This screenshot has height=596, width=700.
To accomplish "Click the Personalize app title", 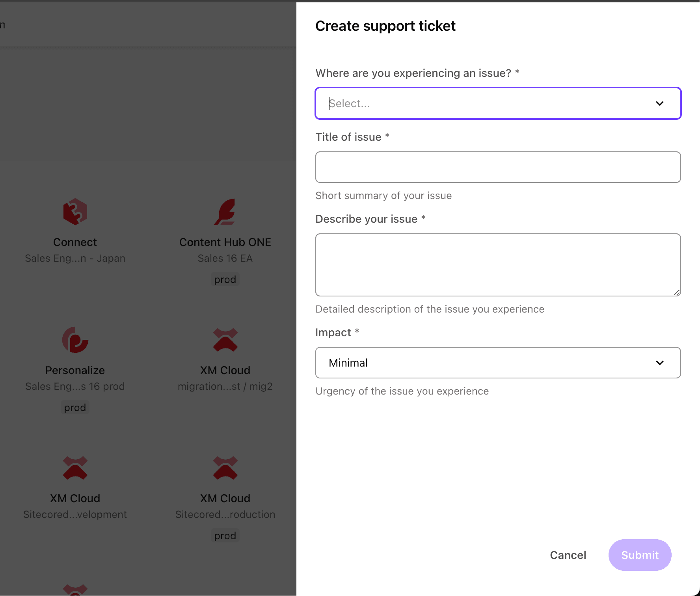I will coord(75,370).
